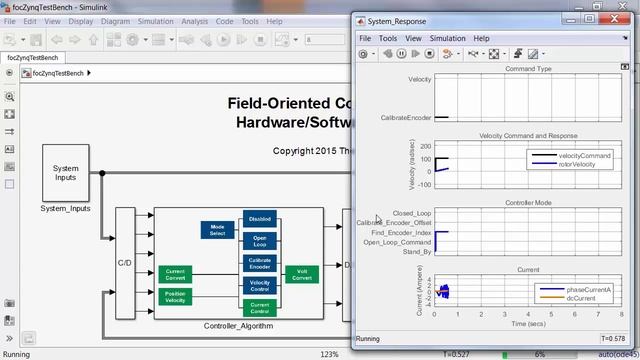Expand breadcrumb arrow after focZynqTestBench
This screenshot has width=640, height=360.
tap(89, 73)
